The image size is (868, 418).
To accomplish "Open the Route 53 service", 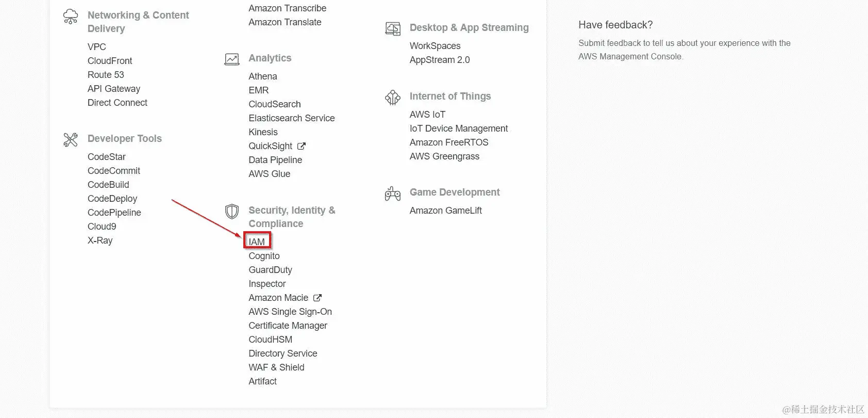I will click(106, 75).
